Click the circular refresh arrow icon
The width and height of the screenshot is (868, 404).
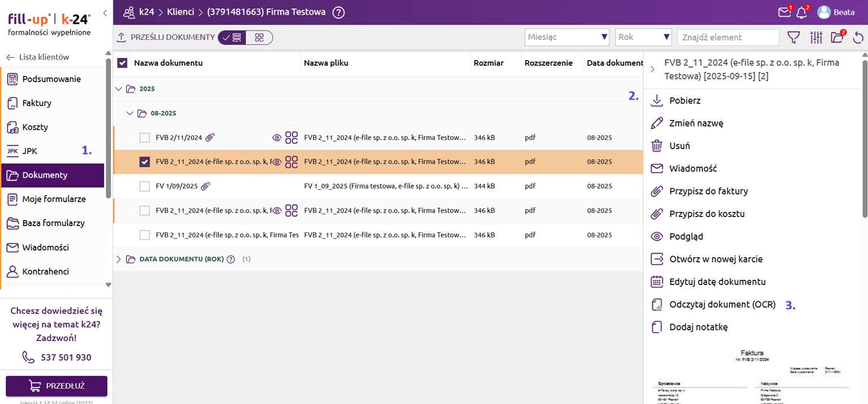pos(858,37)
